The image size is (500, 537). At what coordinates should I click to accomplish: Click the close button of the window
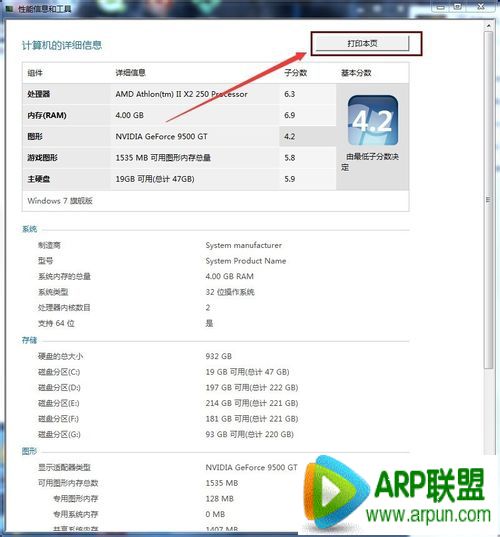(480, 6)
